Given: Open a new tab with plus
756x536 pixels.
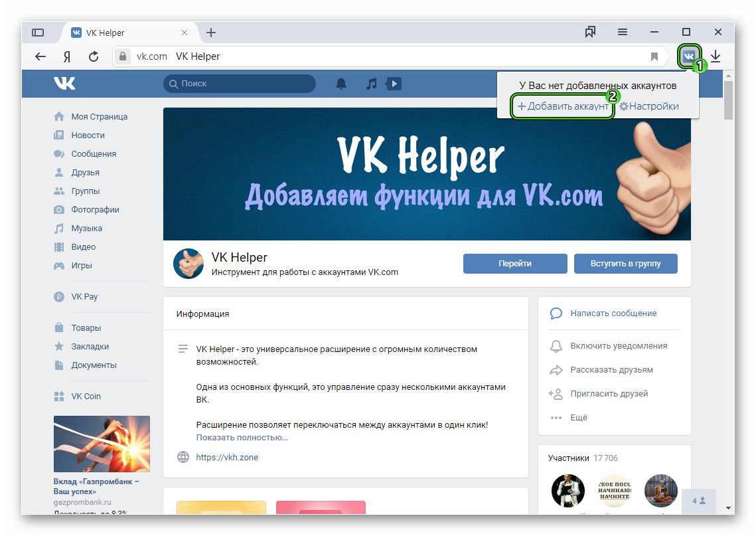Looking at the screenshot, I should 210,33.
